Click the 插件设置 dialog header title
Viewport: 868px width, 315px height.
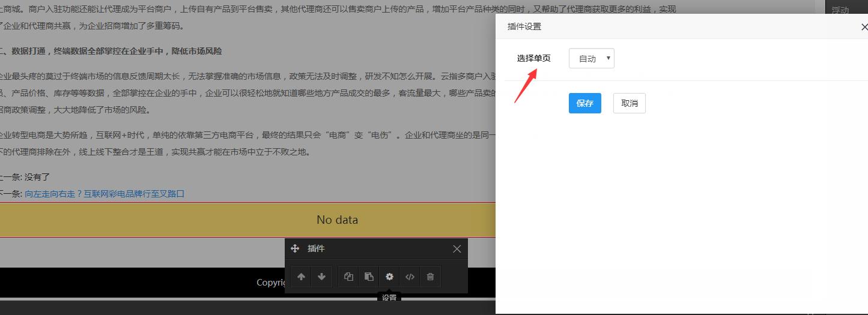524,26
